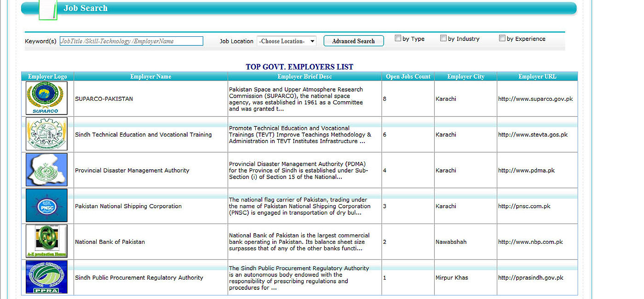Click Mirpur Khas city cell
Image resolution: width=644 pixels, height=299 pixels.
pyautogui.click(x=452, y=278)
